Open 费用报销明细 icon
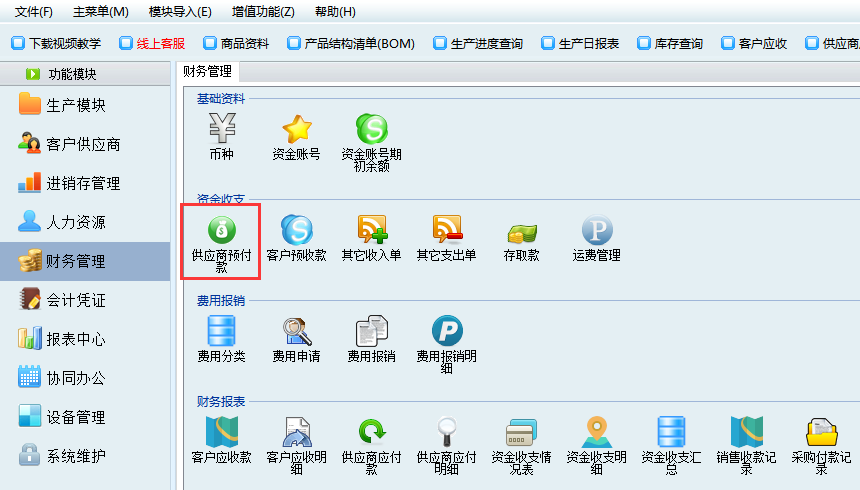This screenshot has width=860, height=490. [x=447, y=330]
